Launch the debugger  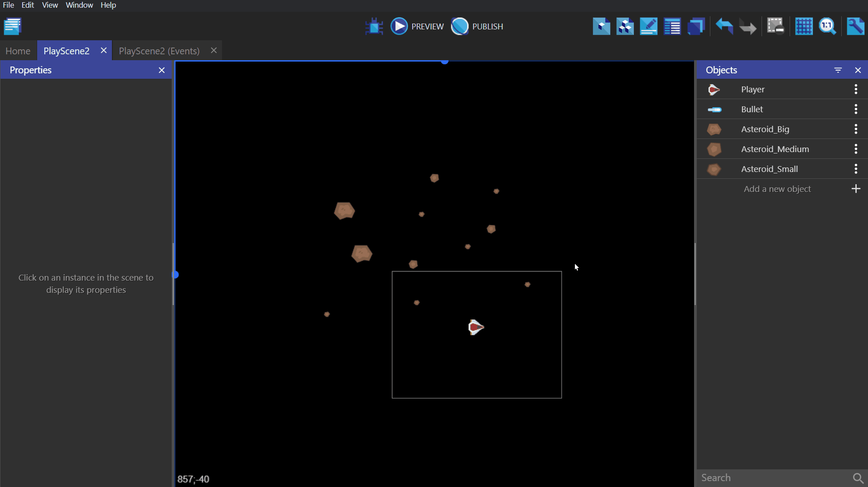click(374, 26)
